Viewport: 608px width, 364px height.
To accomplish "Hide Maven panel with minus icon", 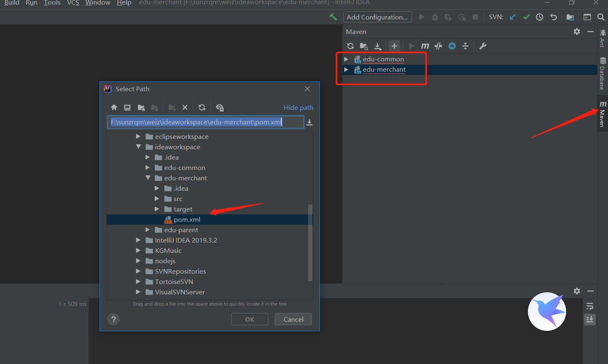I will click(591, 32).
